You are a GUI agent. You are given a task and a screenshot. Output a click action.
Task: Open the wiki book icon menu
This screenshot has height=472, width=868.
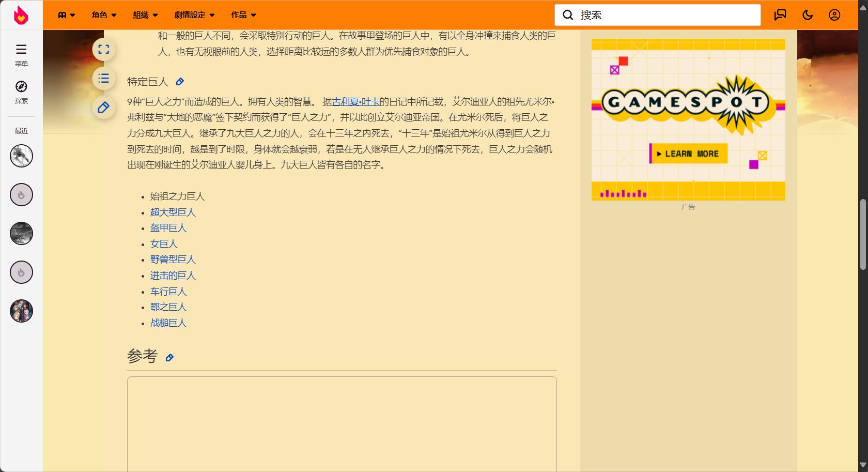click(66, 15)
